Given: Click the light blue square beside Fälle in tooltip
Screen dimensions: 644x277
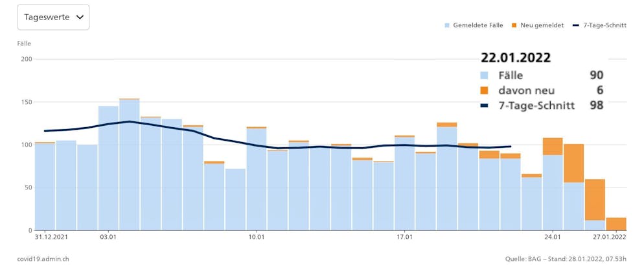Looking at the screenshot, I should pos(485,75).
